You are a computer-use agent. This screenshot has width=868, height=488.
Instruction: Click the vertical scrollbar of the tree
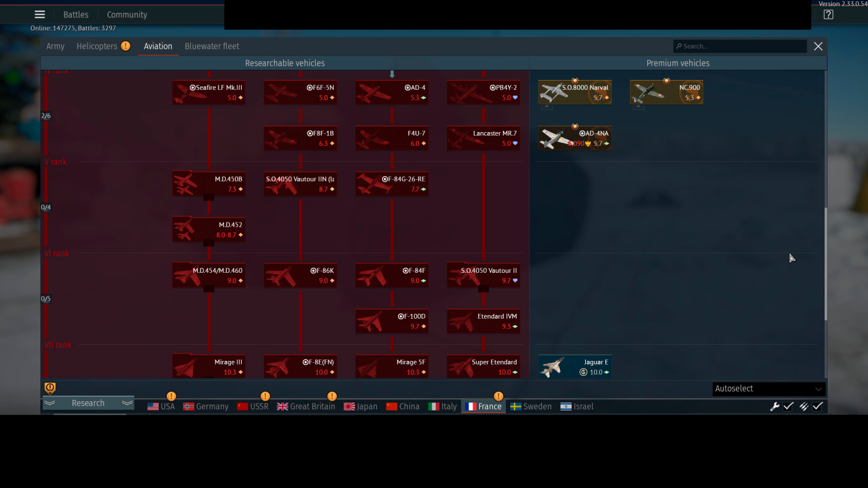[825, 264]
